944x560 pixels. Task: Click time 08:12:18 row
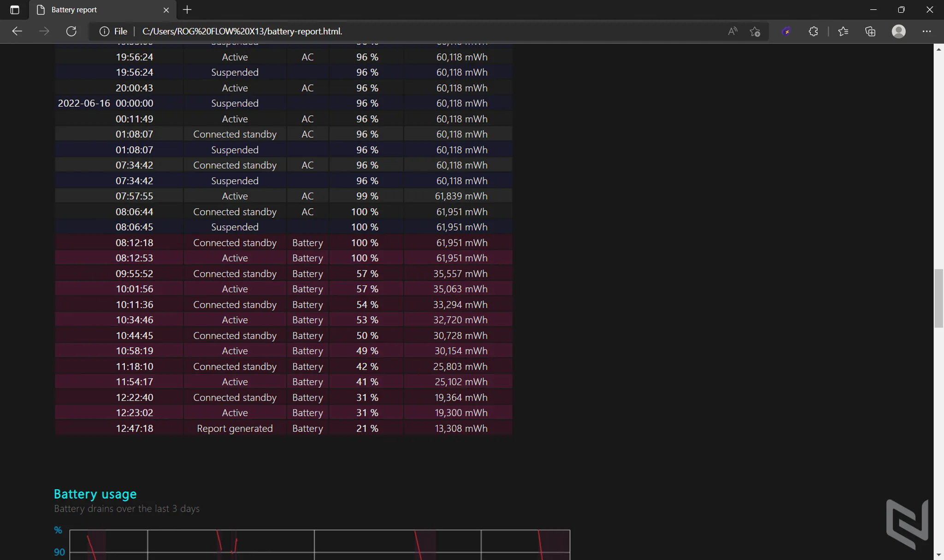(134, 243)
